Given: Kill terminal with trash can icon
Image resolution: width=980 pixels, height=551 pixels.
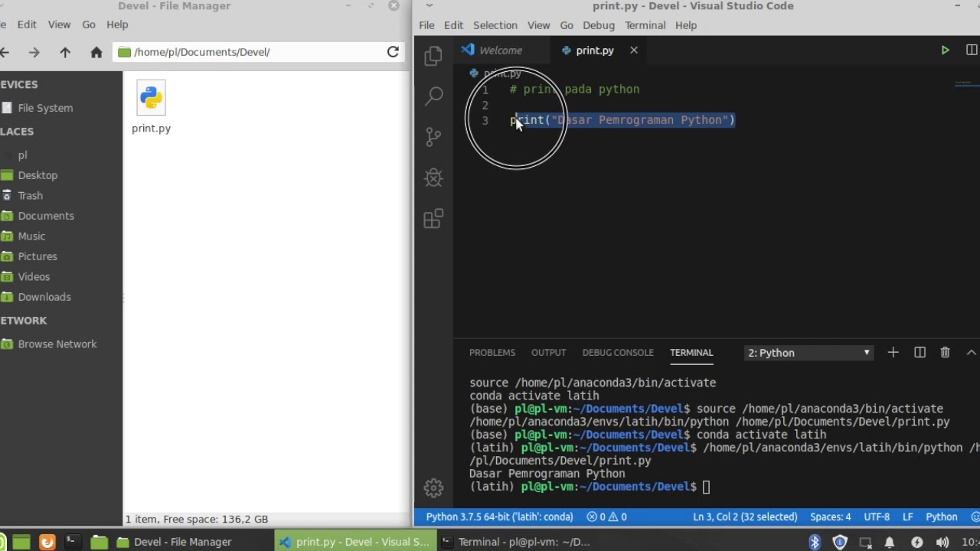Looking at the screenshot, I should pos(945,352).
